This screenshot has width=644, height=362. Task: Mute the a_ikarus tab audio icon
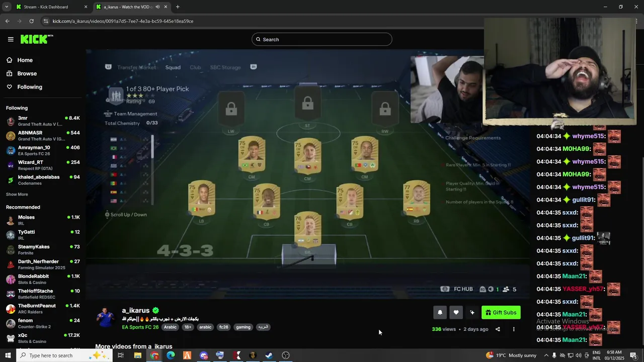157,7
